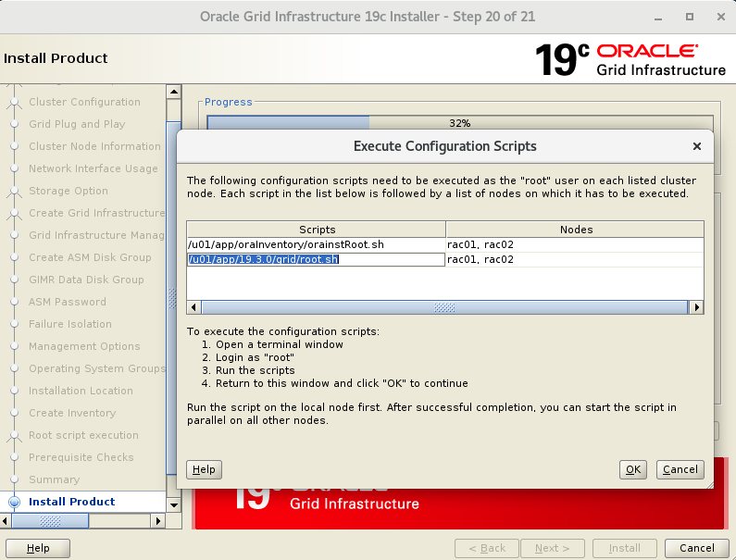
Task: Select Install Product step in sidebar
Action: [x=72, y=502]
